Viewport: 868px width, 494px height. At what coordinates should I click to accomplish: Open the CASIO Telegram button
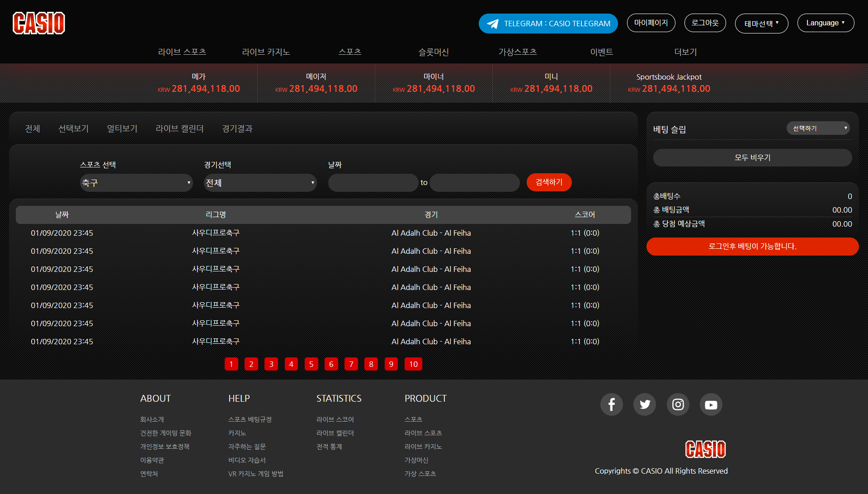(548, 24)
